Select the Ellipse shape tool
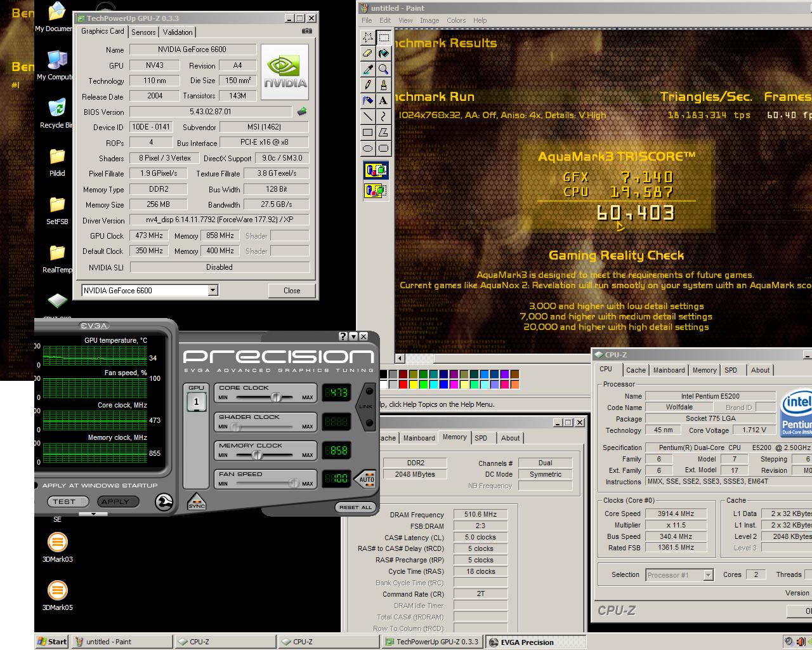This screenshot has width=812, height=650. [x=368, y=149]
